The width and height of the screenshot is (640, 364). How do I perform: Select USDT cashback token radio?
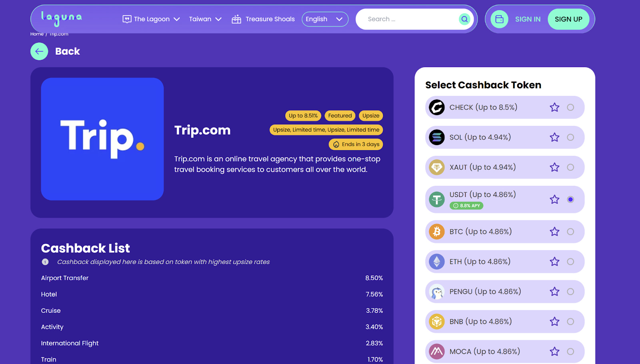pyautogui.click(x=570, y=199)
